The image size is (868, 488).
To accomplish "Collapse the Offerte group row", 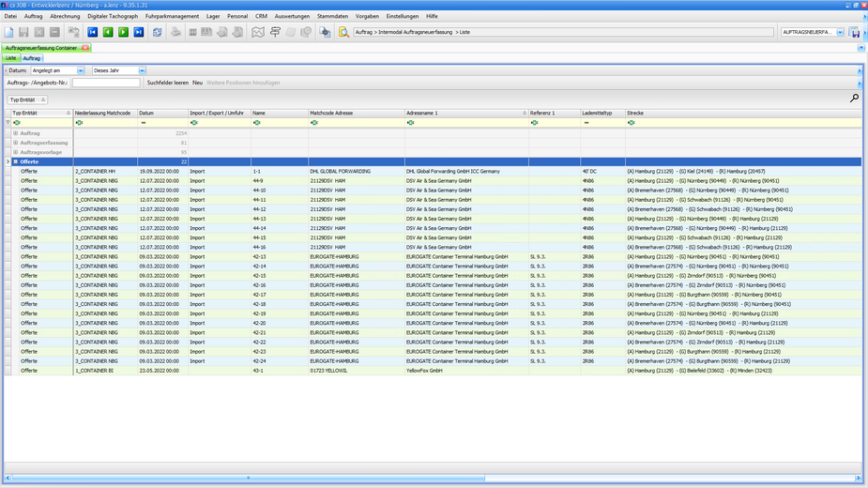I will 16,161.
